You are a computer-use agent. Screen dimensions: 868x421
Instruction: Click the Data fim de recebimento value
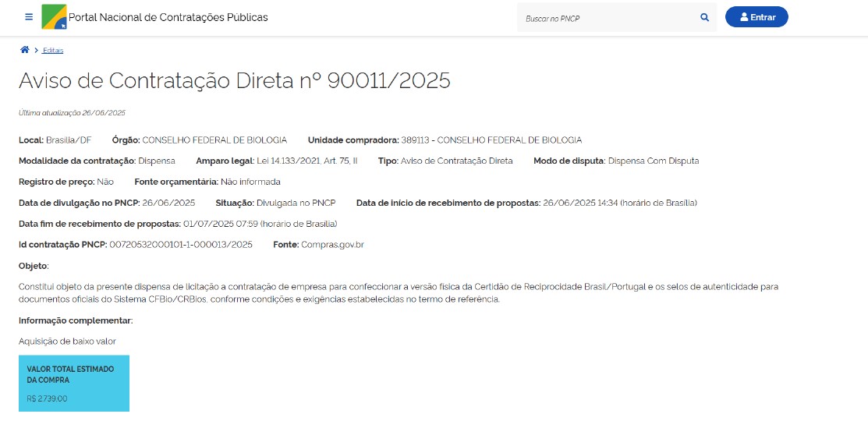point(260,223)
